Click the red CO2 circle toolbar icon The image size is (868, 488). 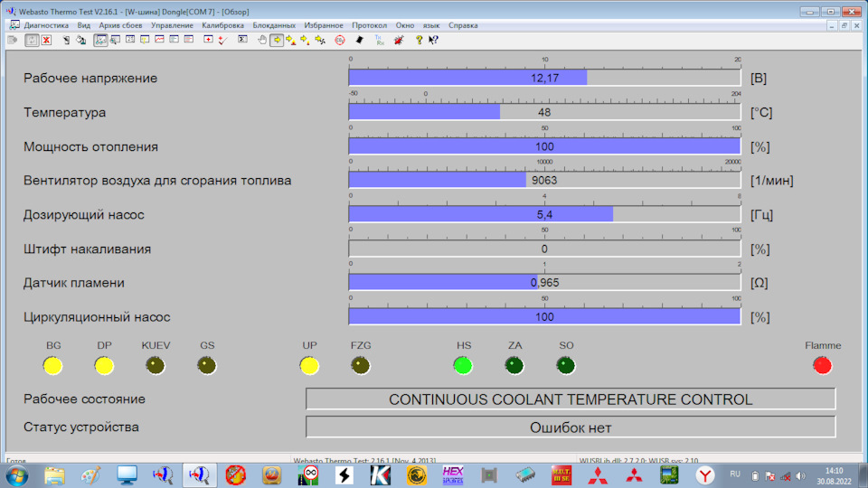(340, 40)
